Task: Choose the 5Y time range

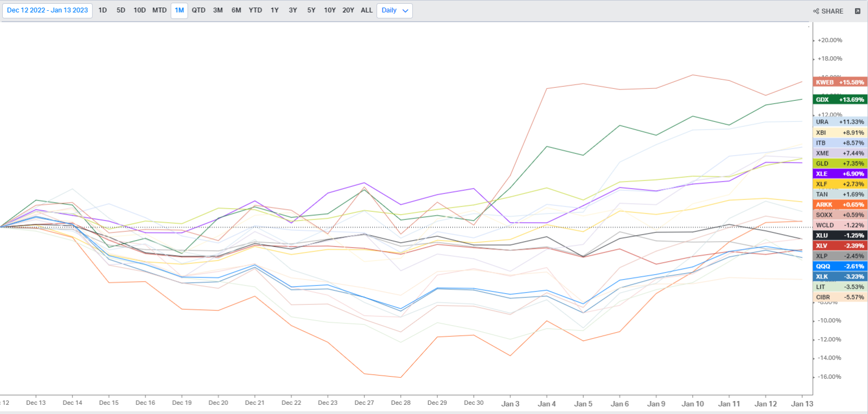Action: pyautogui.click(x=311, y=10)
